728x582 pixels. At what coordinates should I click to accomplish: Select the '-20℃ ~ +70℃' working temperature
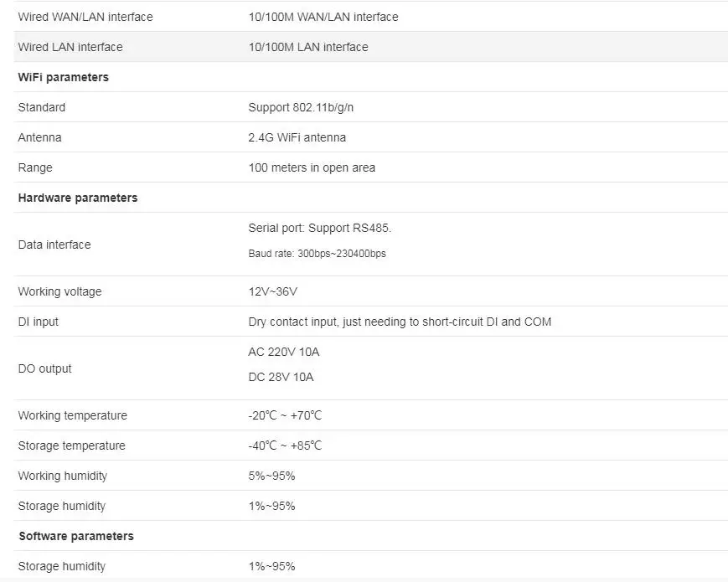pos(285,415)
